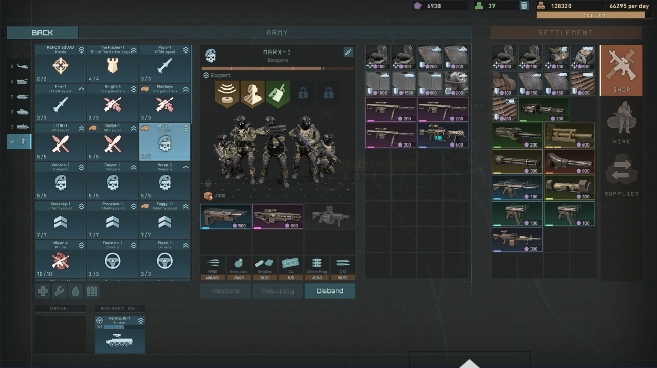This screenshot has height=368, width=657.
Task: Disband the selected MARX-1 squad
Action: click(x=330, y=291)
